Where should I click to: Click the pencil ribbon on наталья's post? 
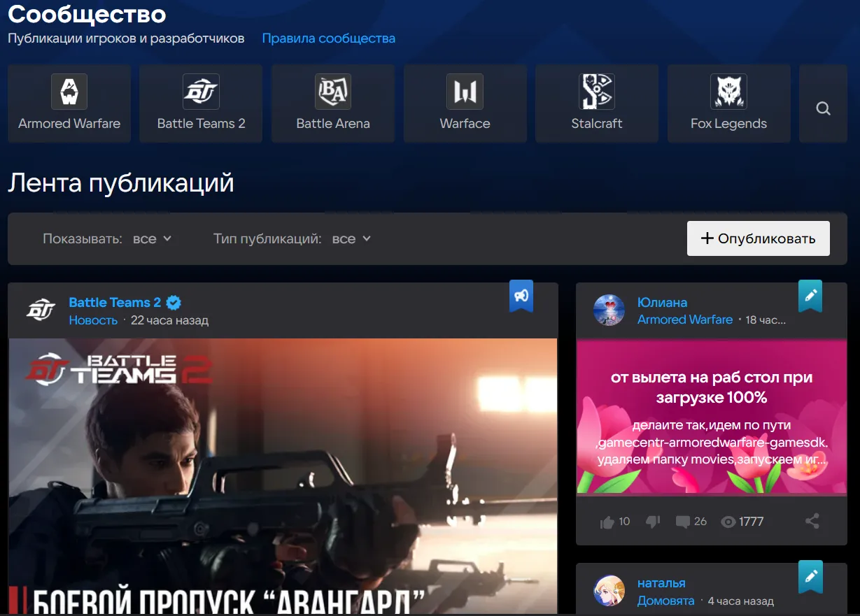point(810,577)
